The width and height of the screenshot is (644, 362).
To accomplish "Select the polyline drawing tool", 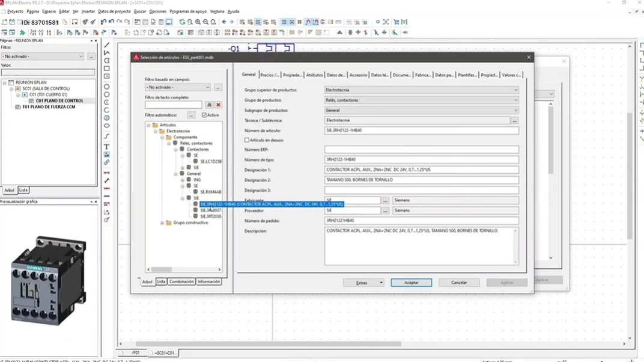I will pos(107,52).
